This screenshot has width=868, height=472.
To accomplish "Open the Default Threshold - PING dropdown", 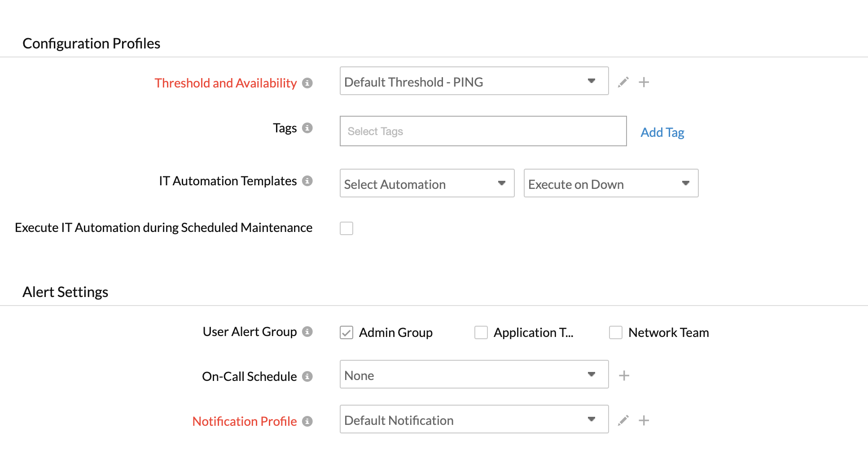I will coord(474,81).
